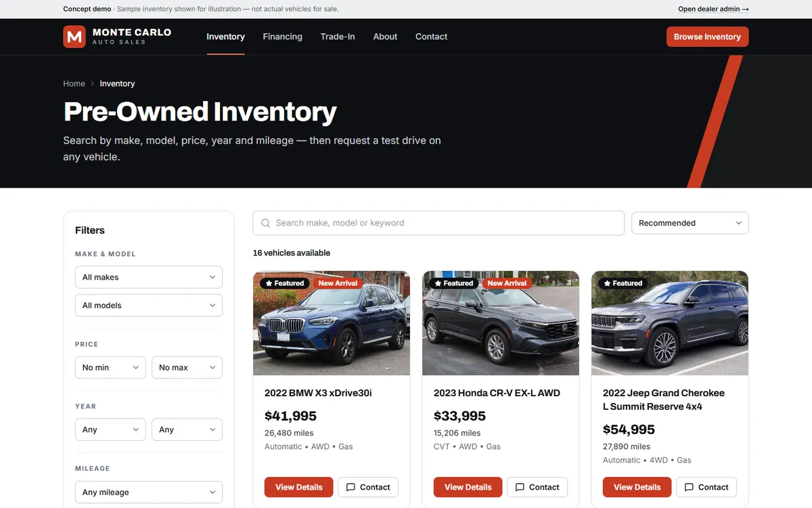
Task: Click the search magnifier icon
Action: (265, 223)
